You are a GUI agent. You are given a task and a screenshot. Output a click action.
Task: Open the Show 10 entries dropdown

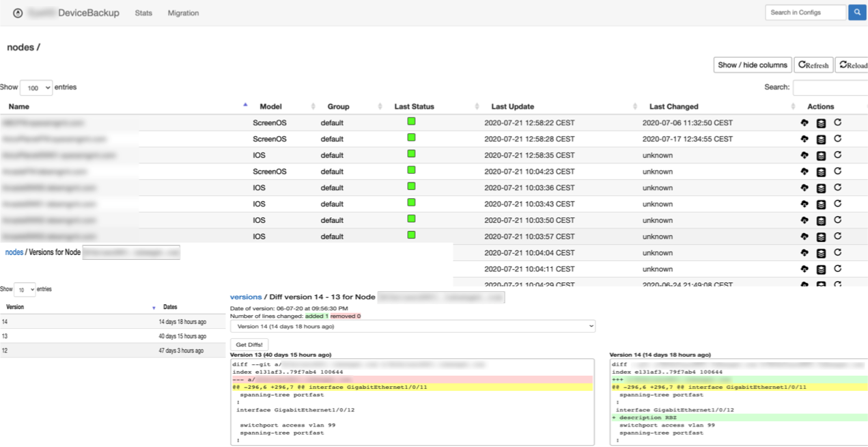25,290
